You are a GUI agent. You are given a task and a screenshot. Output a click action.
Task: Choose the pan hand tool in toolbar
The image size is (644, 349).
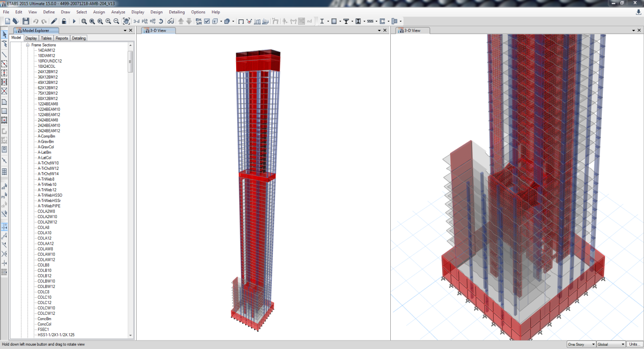pyautogui.click(x=126, y=21)
